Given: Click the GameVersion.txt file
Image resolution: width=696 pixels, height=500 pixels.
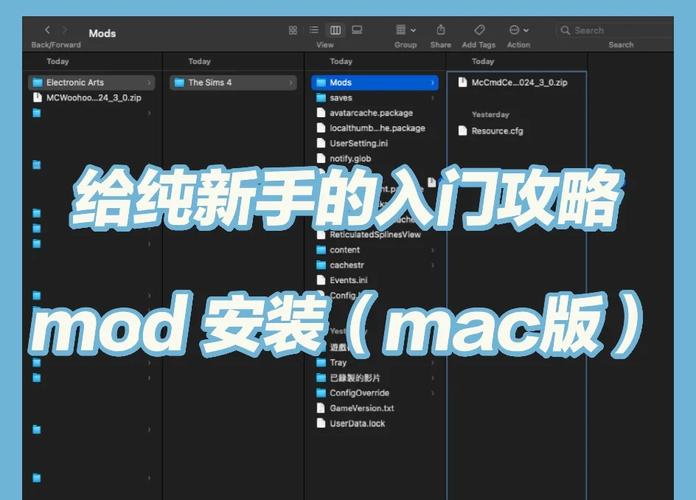Looking at the screenshot, I should [x=361, y=408].
